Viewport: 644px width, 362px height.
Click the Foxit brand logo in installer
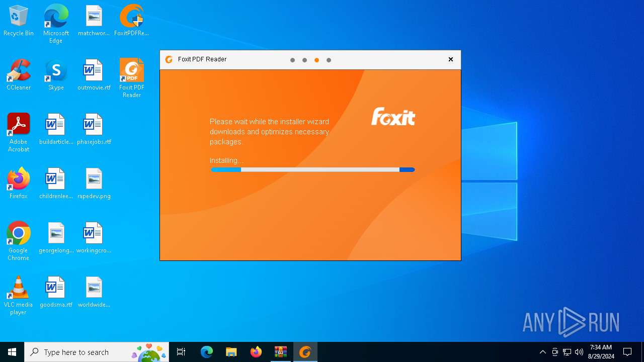393,116
